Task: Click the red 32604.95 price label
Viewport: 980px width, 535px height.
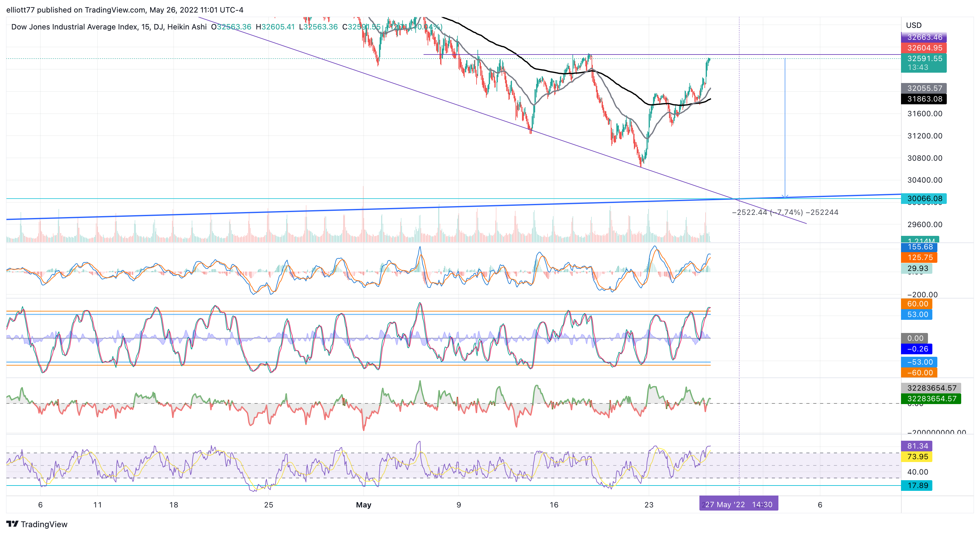Action: coord(924,48)
